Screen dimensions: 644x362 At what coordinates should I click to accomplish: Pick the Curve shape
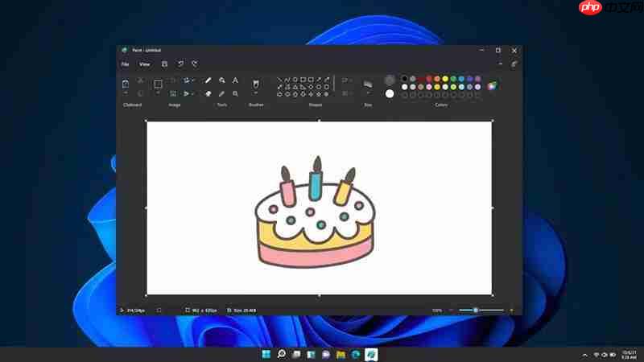pos(287,80)
